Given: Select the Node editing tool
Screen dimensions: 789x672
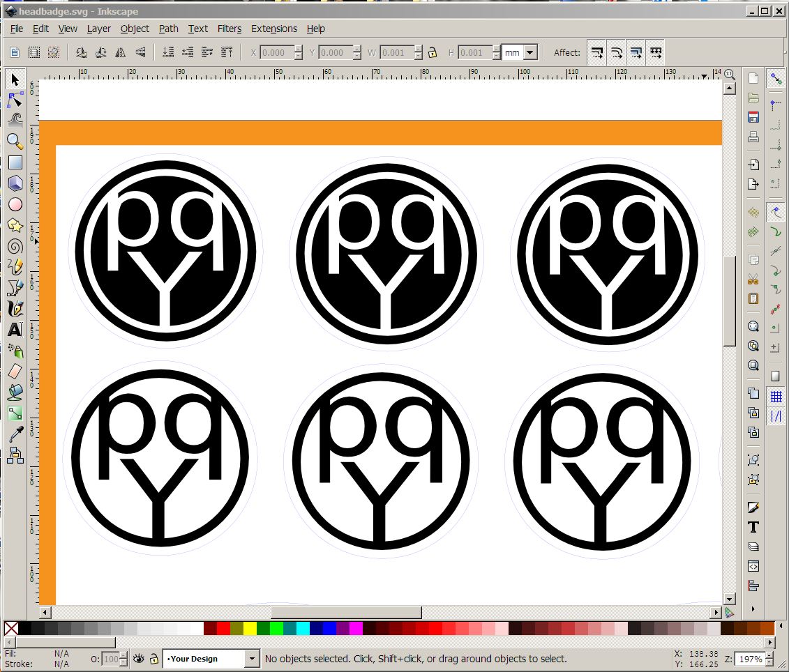Looking at the screenshot, I should point(15,100).
